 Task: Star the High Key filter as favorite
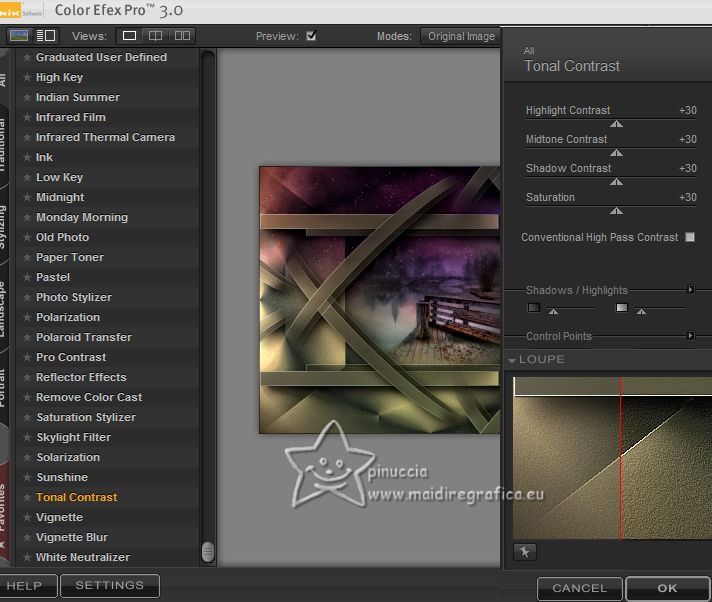click(27, 77)
